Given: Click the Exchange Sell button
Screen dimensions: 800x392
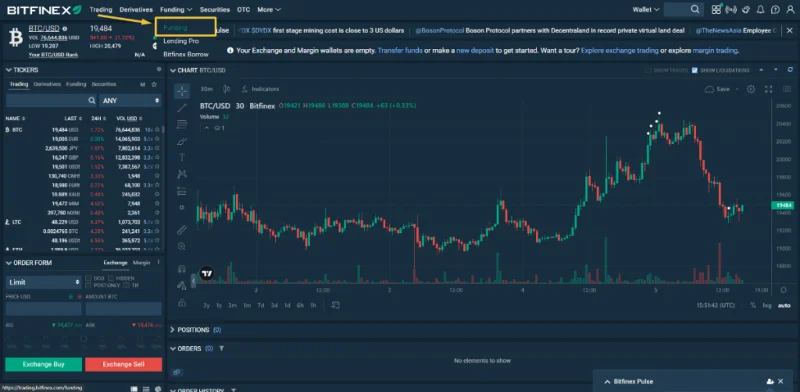Looking at the screenshot, I should coord(123,364).
